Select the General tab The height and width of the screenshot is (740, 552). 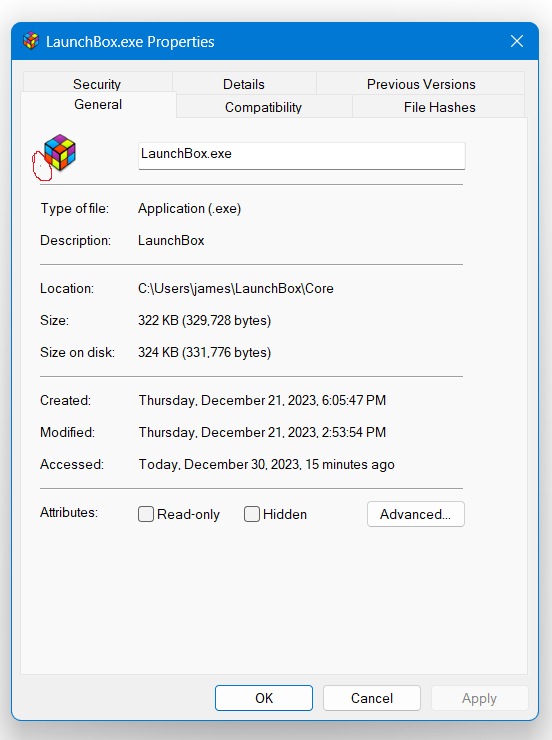(x=98, y=104)
